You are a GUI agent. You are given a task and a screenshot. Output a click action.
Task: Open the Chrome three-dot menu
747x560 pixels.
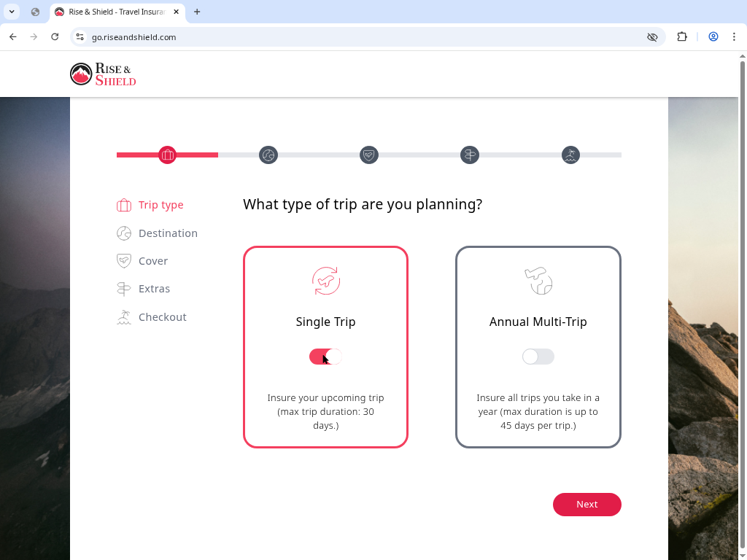(x=733, y=37)
